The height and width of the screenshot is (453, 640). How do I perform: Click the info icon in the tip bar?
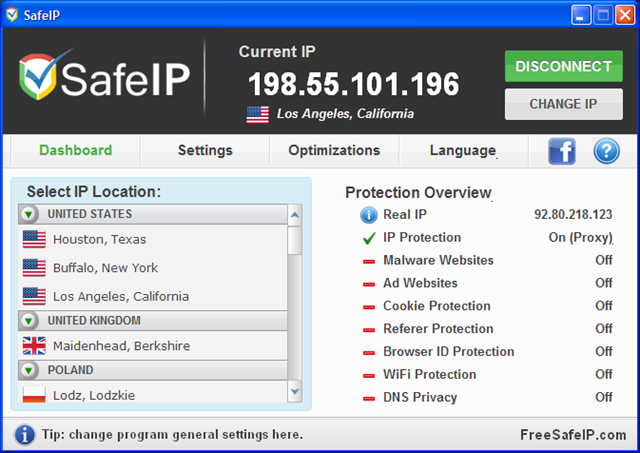tap(24, 435)
